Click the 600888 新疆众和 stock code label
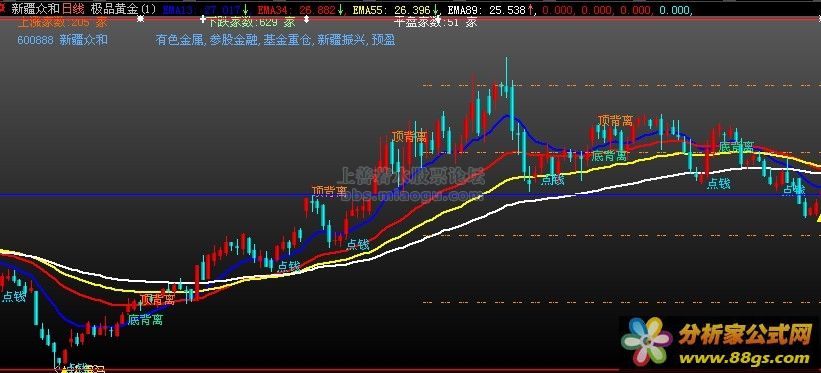This screenshot has width=821, height=373. (x=62, y=40)
